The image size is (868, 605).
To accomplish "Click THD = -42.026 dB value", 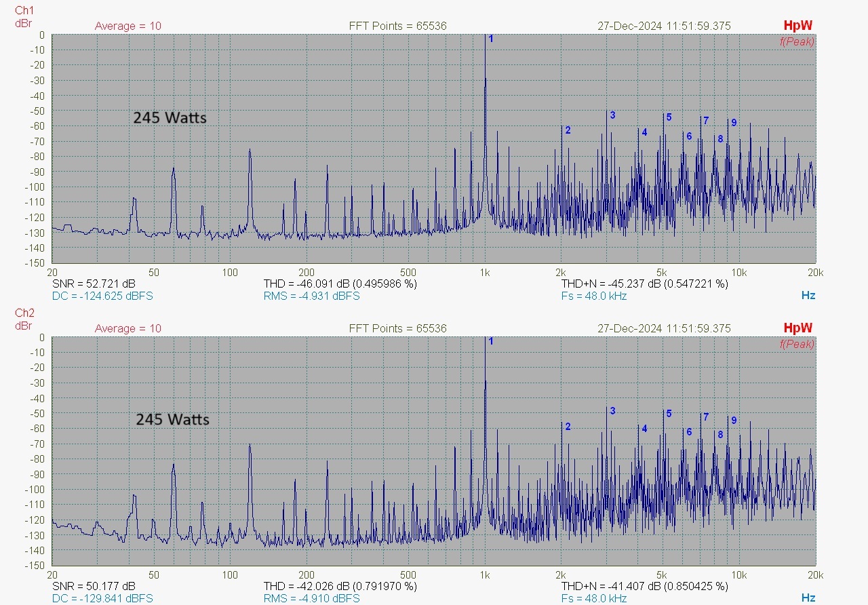I will tap(340, 586).
